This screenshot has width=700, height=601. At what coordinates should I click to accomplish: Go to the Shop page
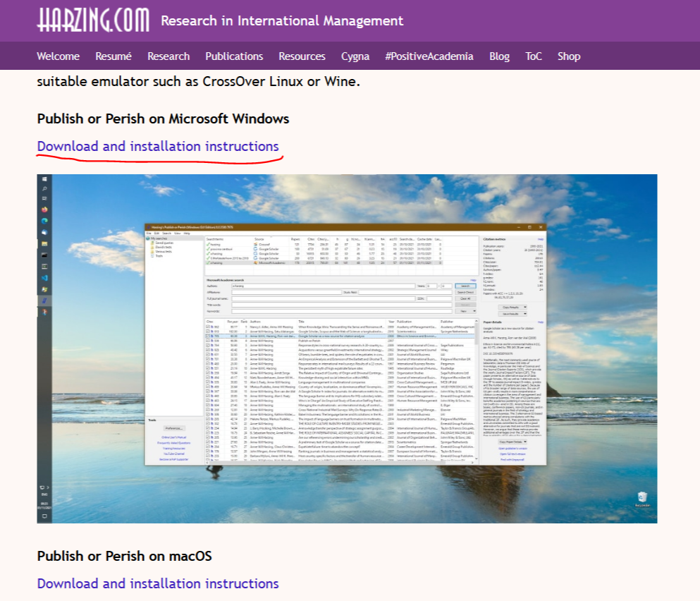(569, 56)
